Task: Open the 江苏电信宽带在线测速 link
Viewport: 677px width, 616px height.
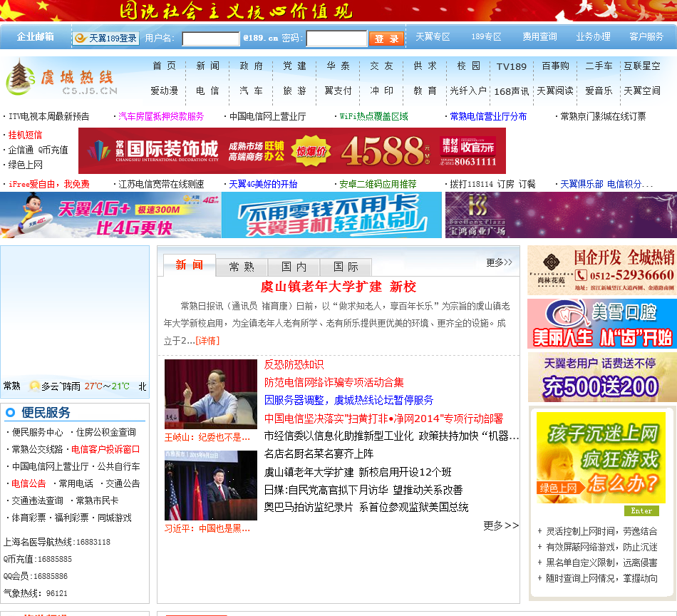Action: coord(161,185)
